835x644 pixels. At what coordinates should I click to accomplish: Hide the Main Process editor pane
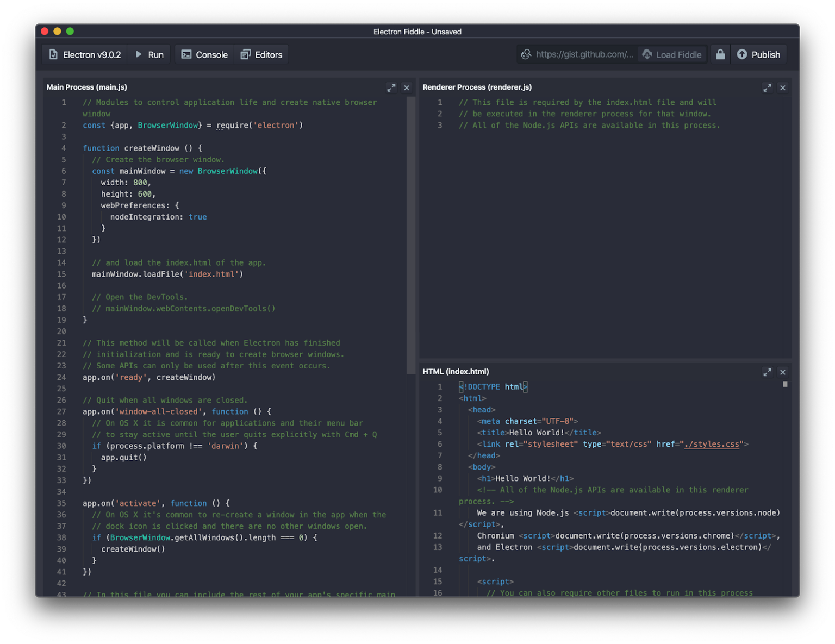click(x=407, y=87)
